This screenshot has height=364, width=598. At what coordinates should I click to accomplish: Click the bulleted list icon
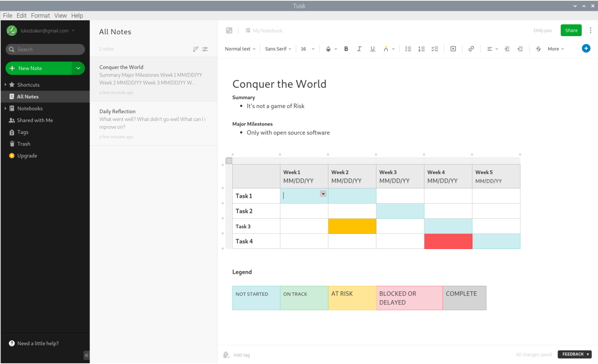pyautogui.click(x=408, y=49)
